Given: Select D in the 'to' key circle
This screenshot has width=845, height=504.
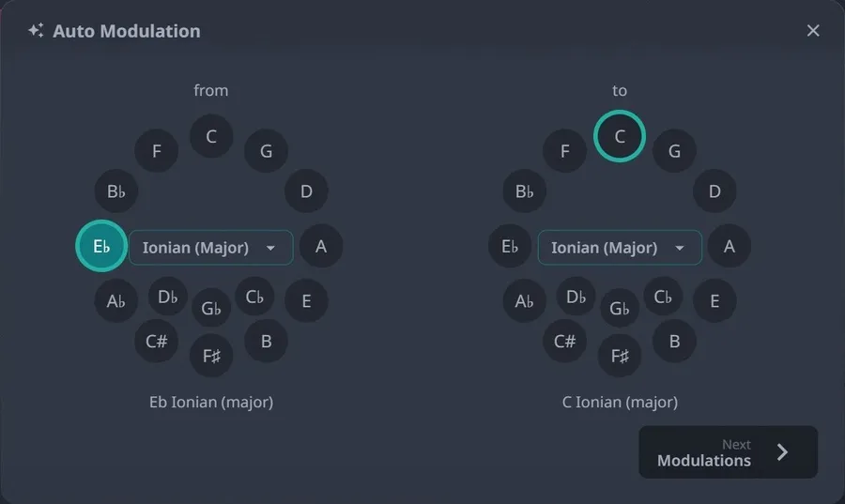Looking at the screenshot, I should point(714,191).
